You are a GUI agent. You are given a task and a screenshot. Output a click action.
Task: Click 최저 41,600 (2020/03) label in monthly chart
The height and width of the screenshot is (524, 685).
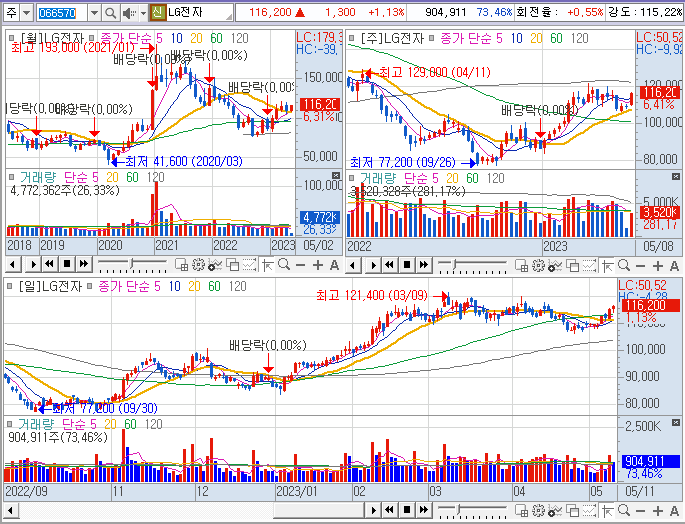pos(183,162)
